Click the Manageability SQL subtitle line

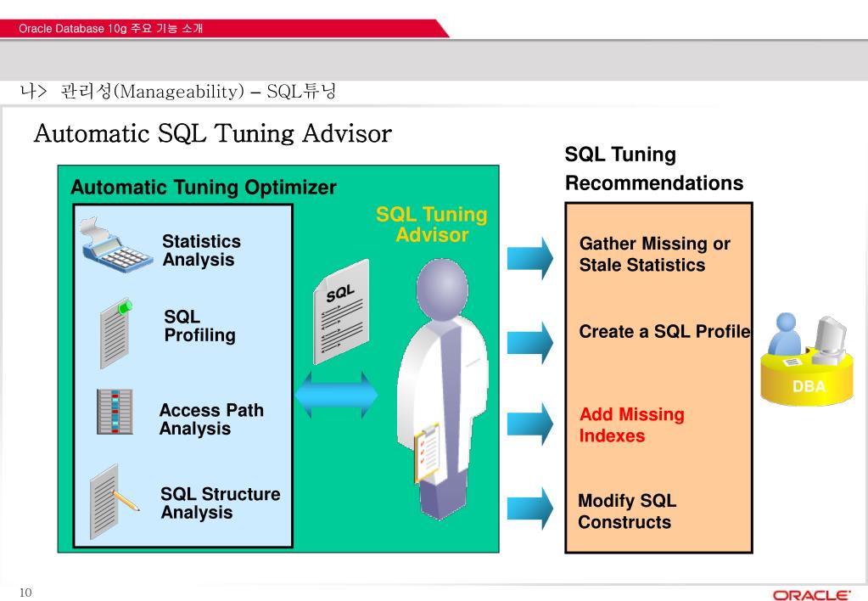[177, 91]
